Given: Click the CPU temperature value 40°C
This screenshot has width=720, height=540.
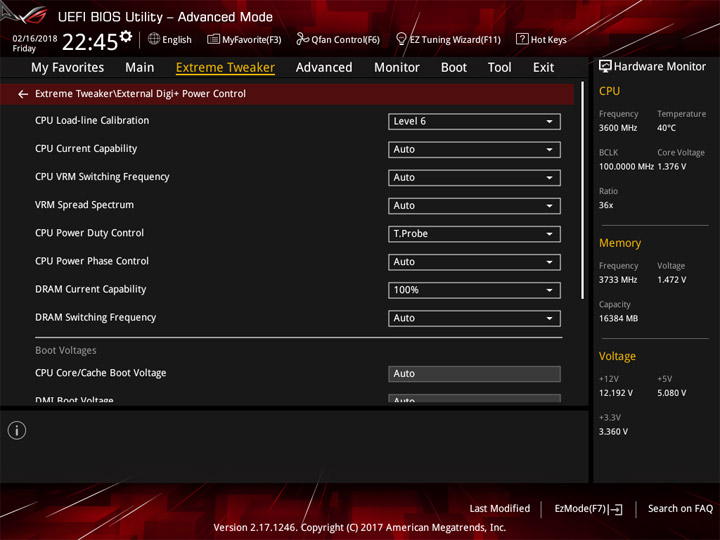Looking at the screenshot, I should [x=666, y=128].
